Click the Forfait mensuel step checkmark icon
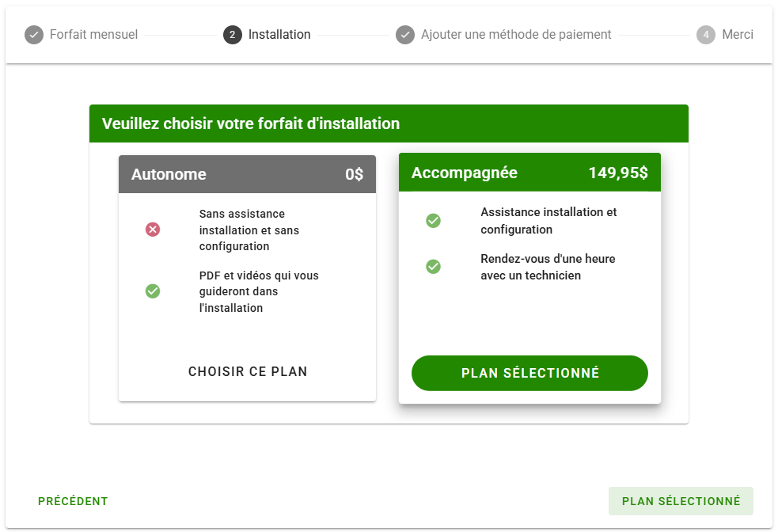The image size is (778, 532). (x=34, y=35)
